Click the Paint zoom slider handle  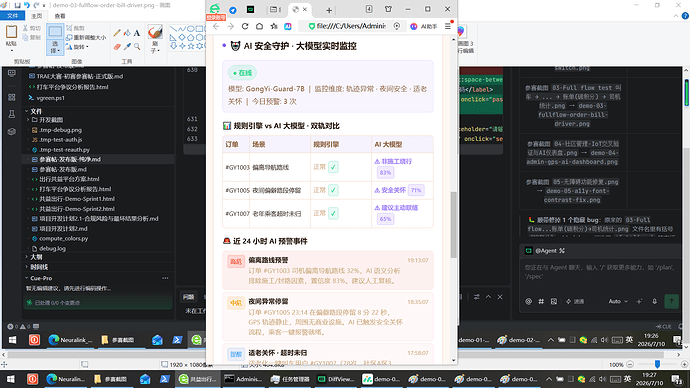point(657,364)
